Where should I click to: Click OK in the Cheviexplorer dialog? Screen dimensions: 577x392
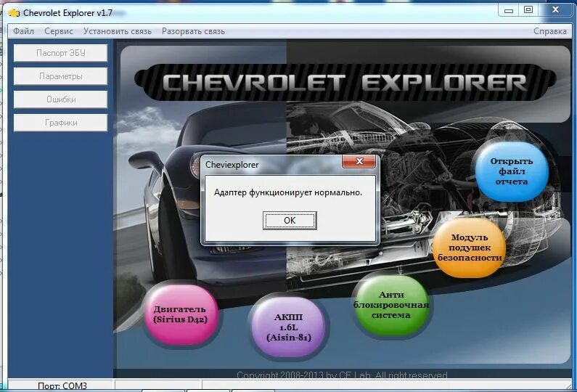[290, 220]
